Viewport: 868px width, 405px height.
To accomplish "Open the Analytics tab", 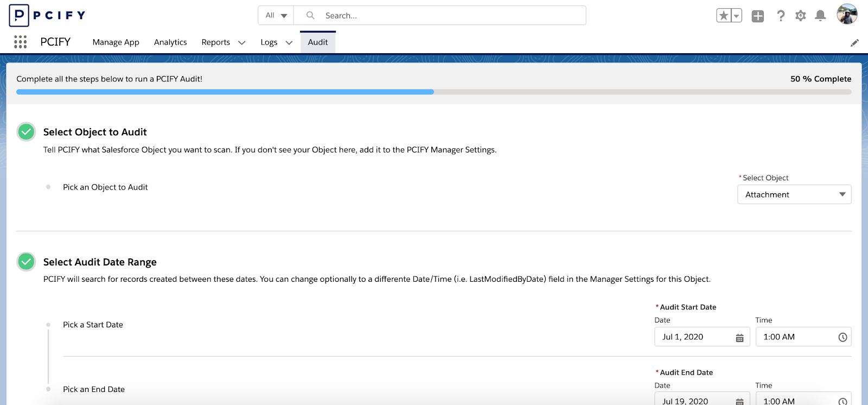I will pyautogui.click(x=170, y=42).
